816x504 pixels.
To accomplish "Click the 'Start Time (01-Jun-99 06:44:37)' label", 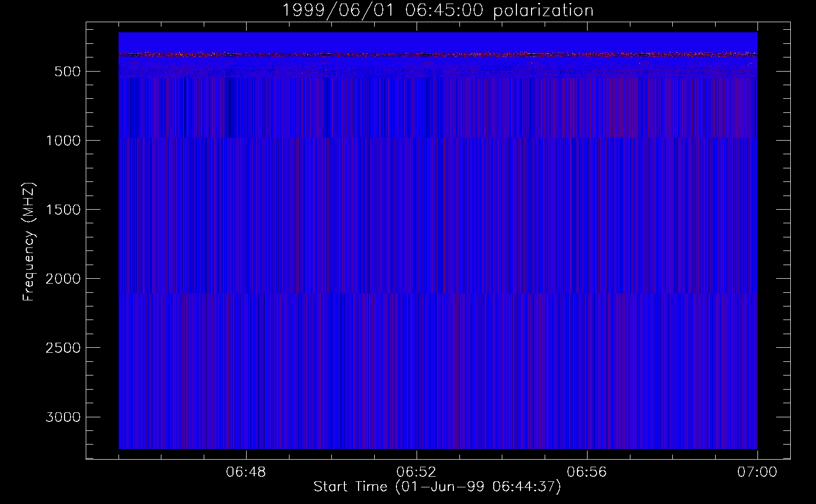I will pos(437,486).
